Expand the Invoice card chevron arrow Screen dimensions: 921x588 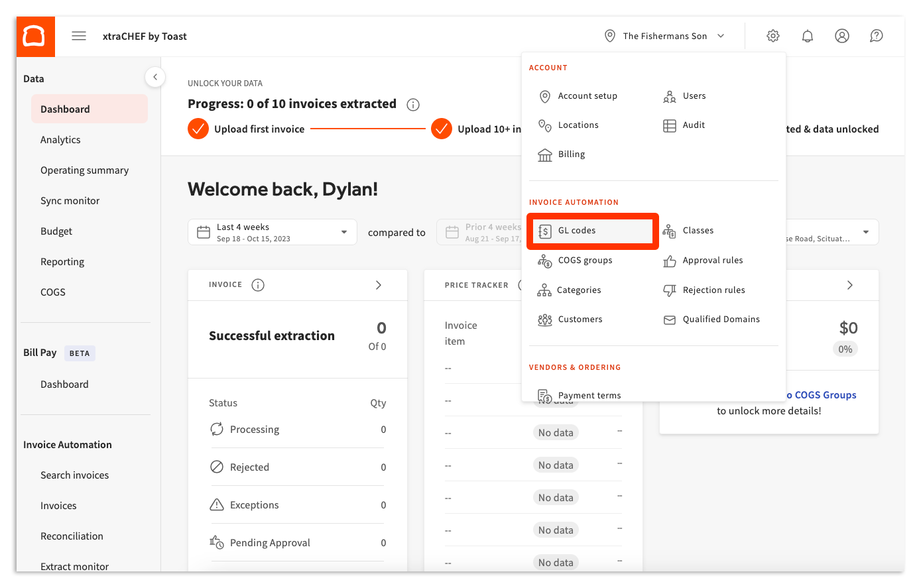click(x=379, y=285)
